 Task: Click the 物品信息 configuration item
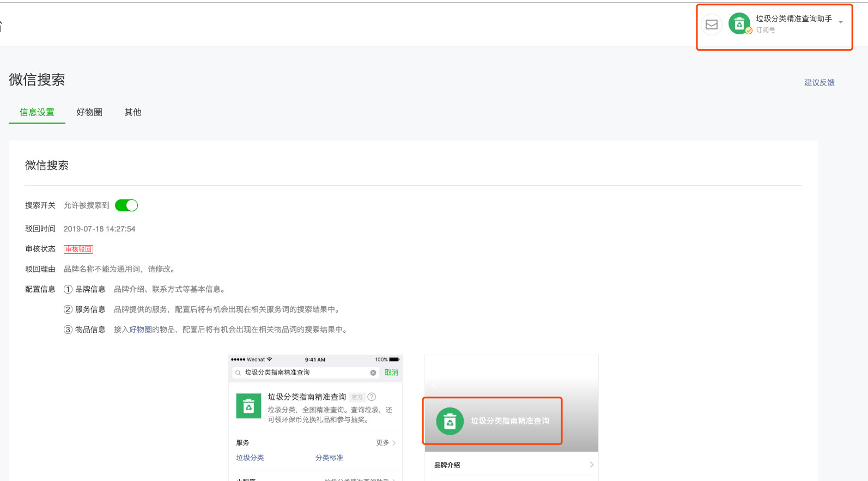[90, 330]
